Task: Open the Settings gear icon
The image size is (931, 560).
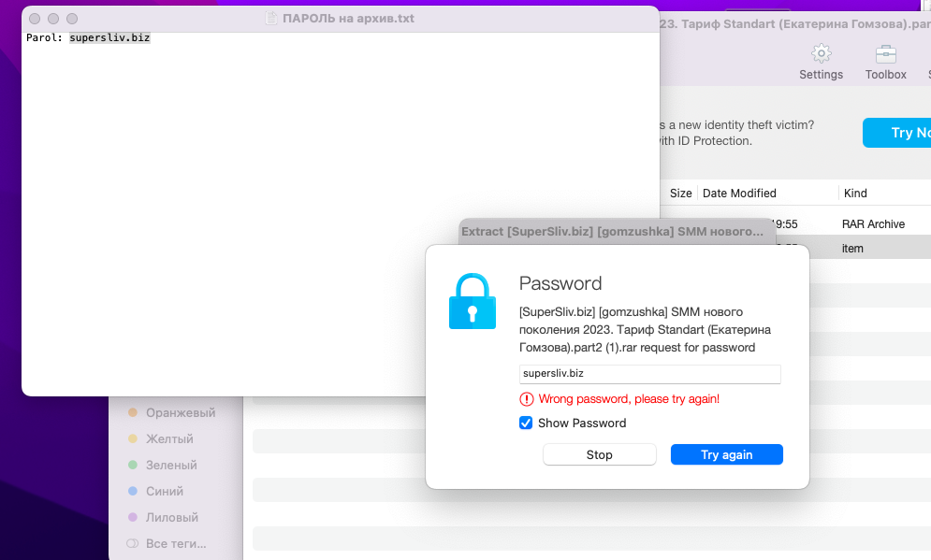Action: coord(822,54)
